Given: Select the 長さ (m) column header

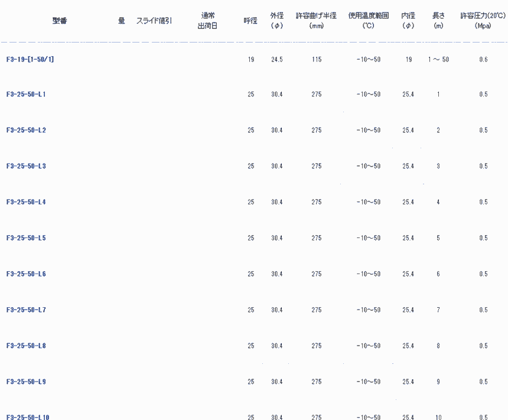Looking at the screenshot, I should coord(438,21).
